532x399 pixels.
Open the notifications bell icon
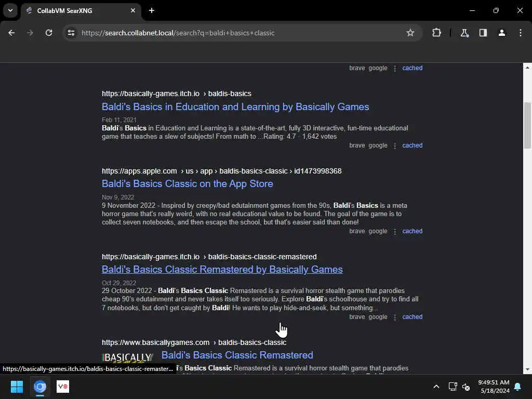point(518,387)
